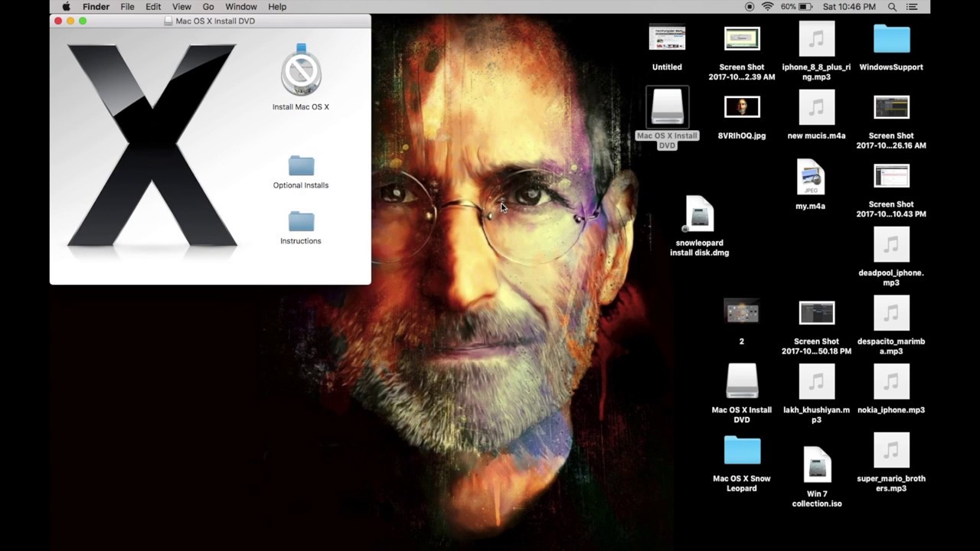The image size is (980, 551).
Task: Click the screen recording stop icon in menu bar
Action: coord(750,7)
